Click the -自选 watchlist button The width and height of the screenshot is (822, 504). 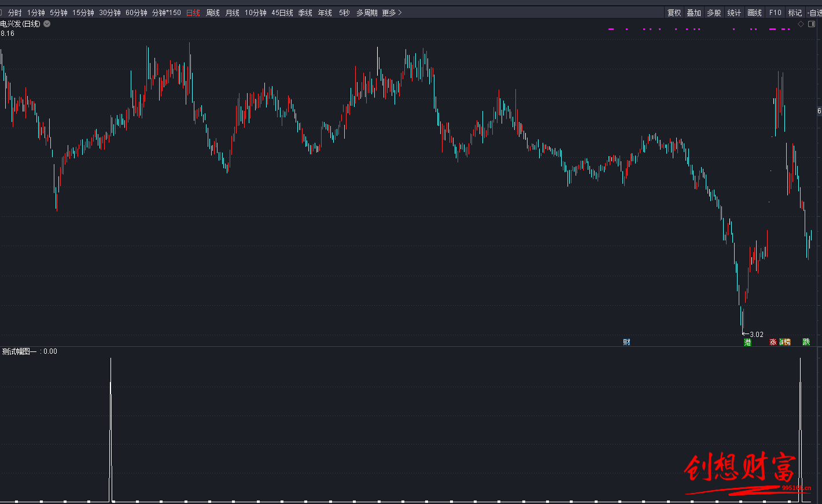(x=814, y=13)
